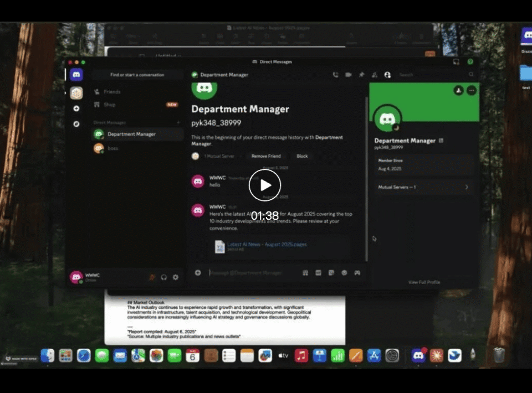This screenshot has height=393, width=532.
Task: Open Latest AI News - August 2025.pages attachment
Action: 267,244
